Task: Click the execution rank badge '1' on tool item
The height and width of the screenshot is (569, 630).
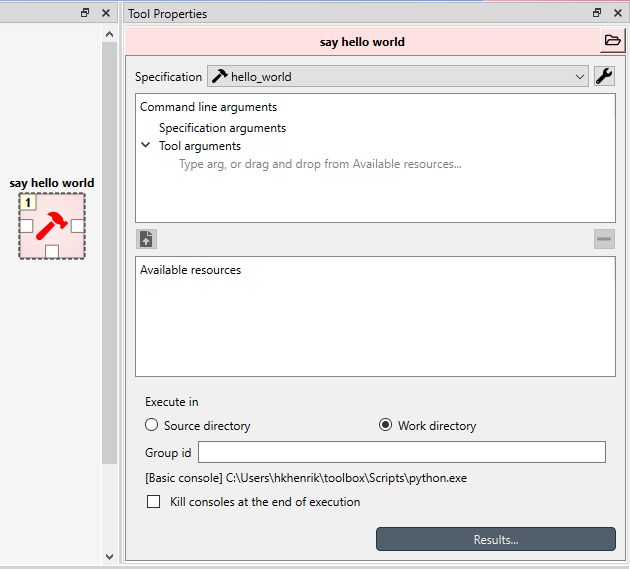Action: pos(28,202)
